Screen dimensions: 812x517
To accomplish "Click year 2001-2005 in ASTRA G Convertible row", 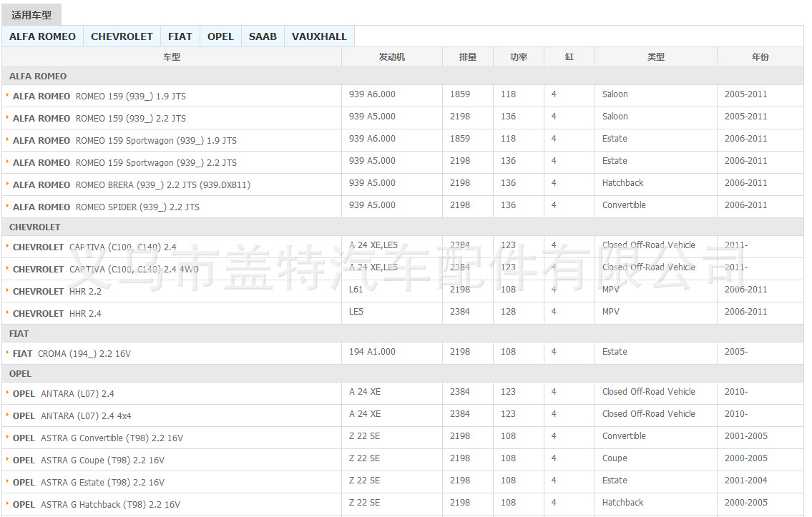I will 745,436.
